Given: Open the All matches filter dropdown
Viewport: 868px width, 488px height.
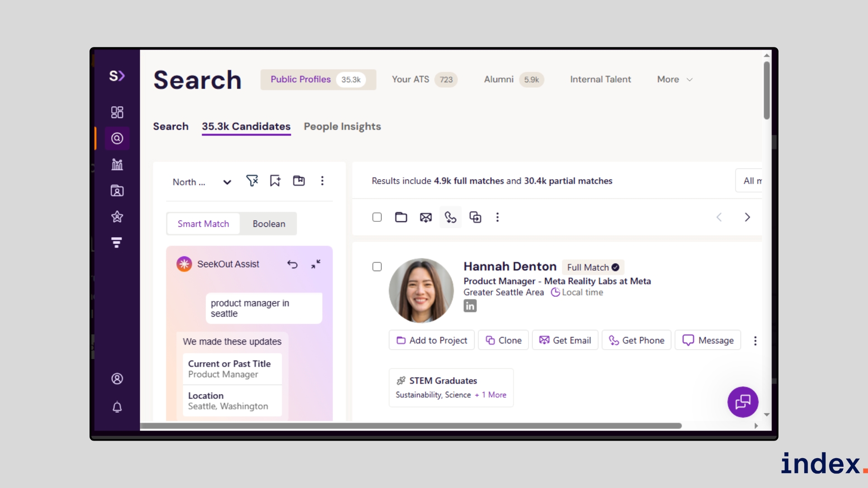Looking at the screenshot, I should click(750, 181).
